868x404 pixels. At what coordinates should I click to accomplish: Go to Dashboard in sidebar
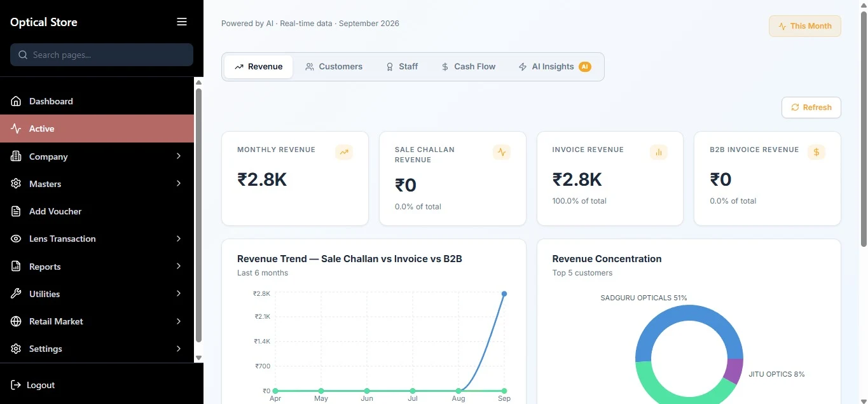97,101
